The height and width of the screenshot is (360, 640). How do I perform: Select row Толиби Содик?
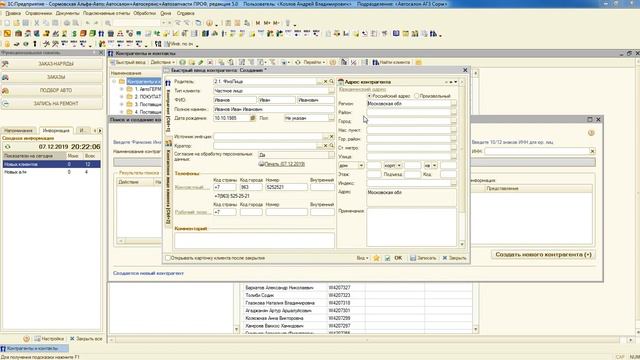(358, 295)
